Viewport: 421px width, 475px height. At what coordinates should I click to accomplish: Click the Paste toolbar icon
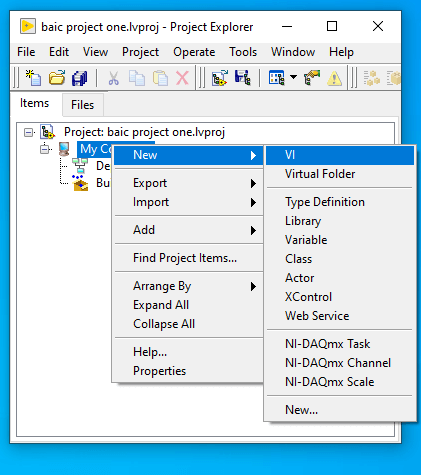click(160, 78)
